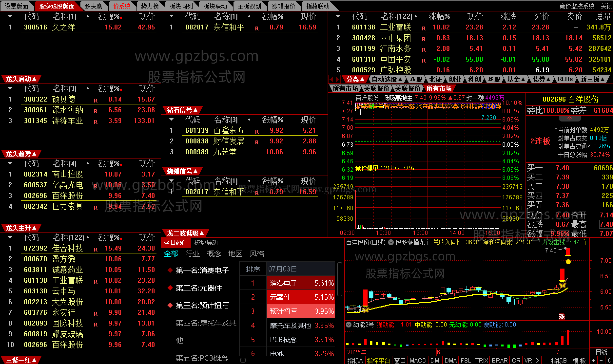Click the red diamond beside 第一名:消费电子
The image size is (613, 364).
click(x=170, y=270)
